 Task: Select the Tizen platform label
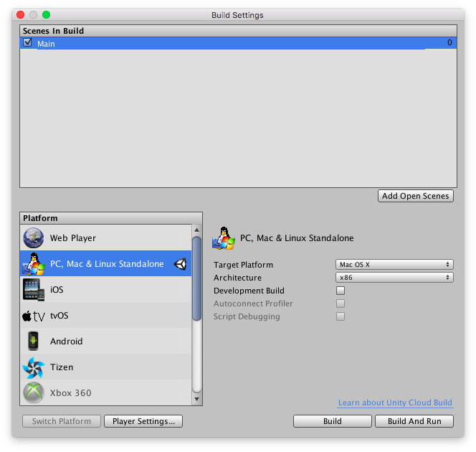(62, 367)
